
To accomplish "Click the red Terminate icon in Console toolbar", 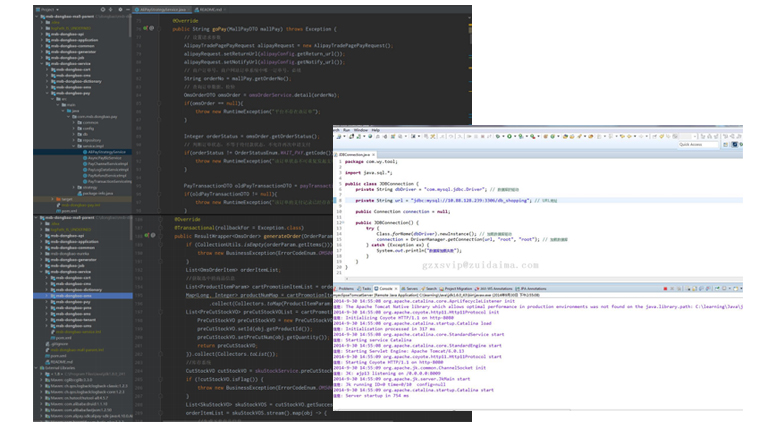I will pos(665,289).
